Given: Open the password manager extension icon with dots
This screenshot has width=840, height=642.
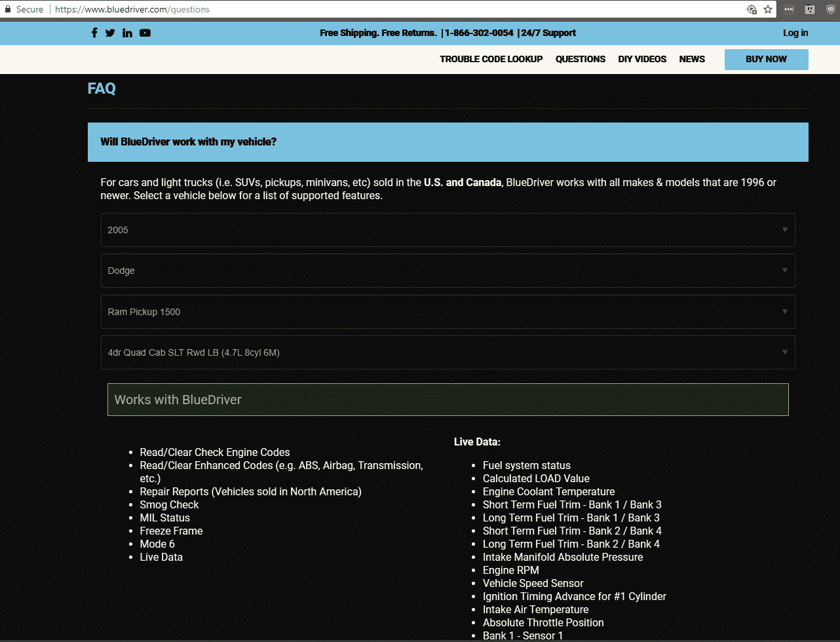Looking at the screenshot, I should pos(789,9).
